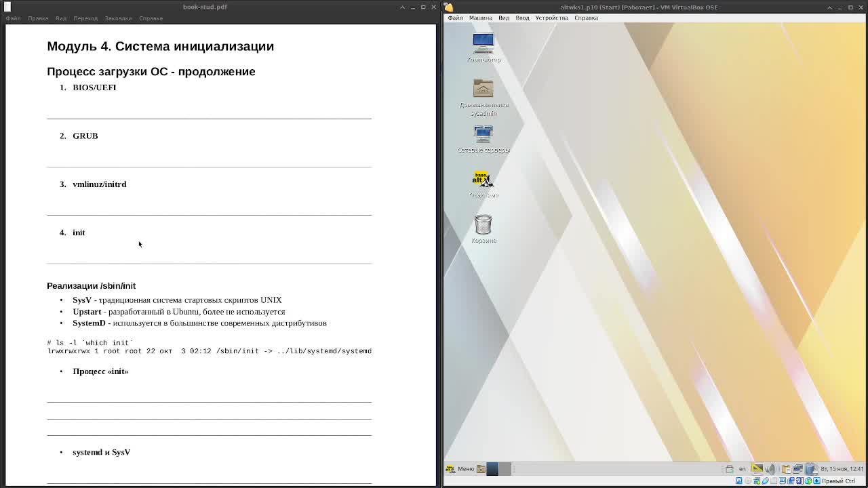Click VirtualBox USB devices status icon
Image resolution: width=868 pixels, height=488 pixels.
pyautogui.click(x=765, y=481)
